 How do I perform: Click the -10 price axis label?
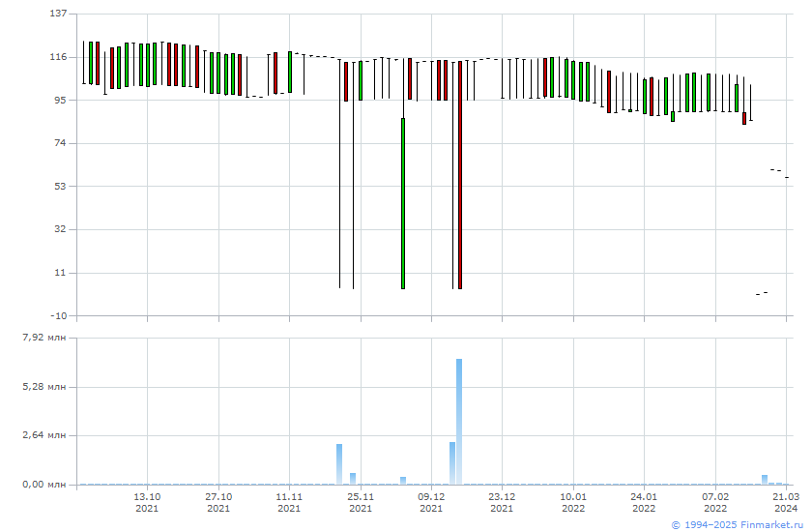tap(58, 316)
